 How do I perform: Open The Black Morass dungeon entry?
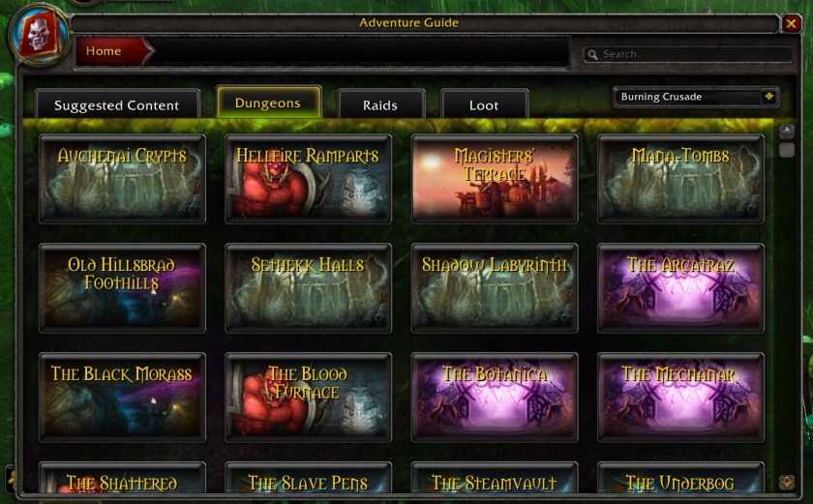[x=122, y=398]
